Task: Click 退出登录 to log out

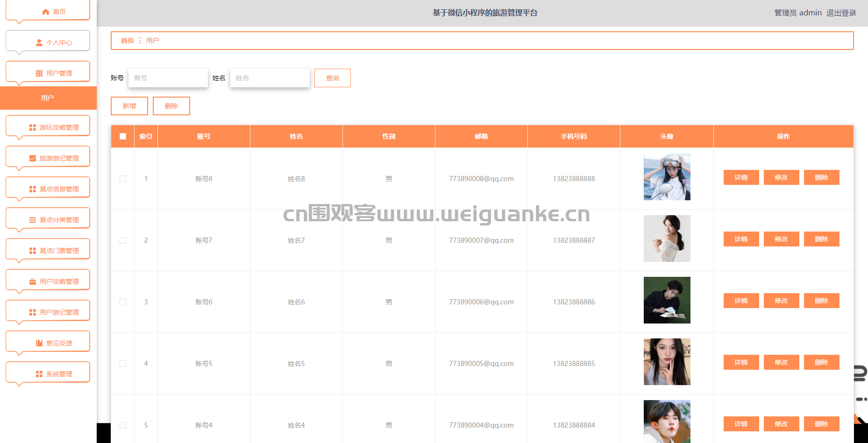Action: 841,13
